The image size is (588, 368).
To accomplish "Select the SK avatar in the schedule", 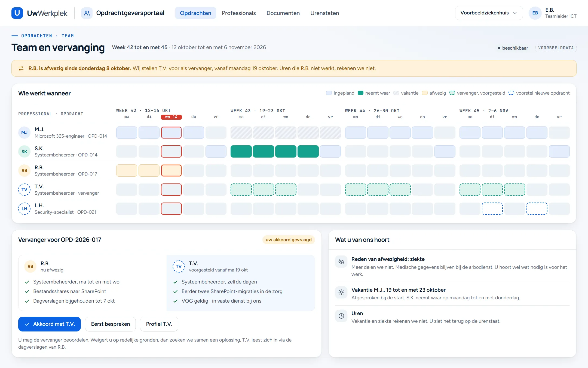I will [x=24, y=152].
